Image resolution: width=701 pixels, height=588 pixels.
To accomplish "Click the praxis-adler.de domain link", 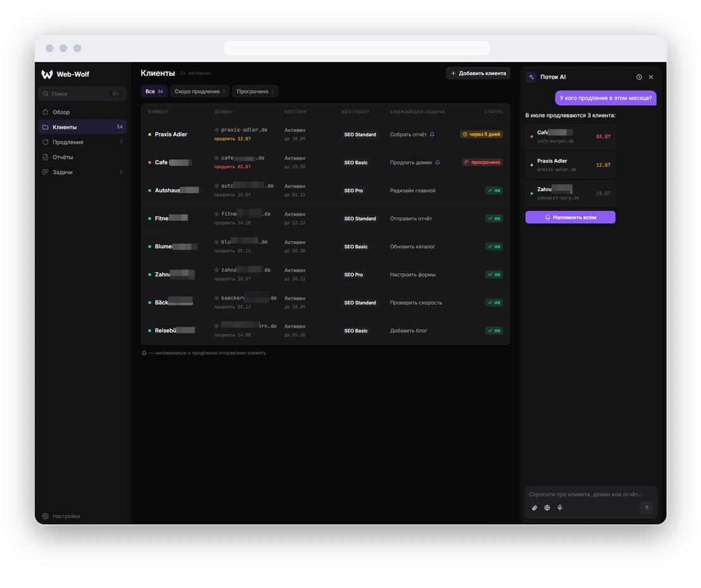I will [x=244, y=130].
